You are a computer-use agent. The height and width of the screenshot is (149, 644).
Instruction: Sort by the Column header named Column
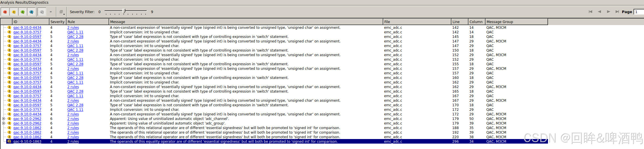[476, 22]
